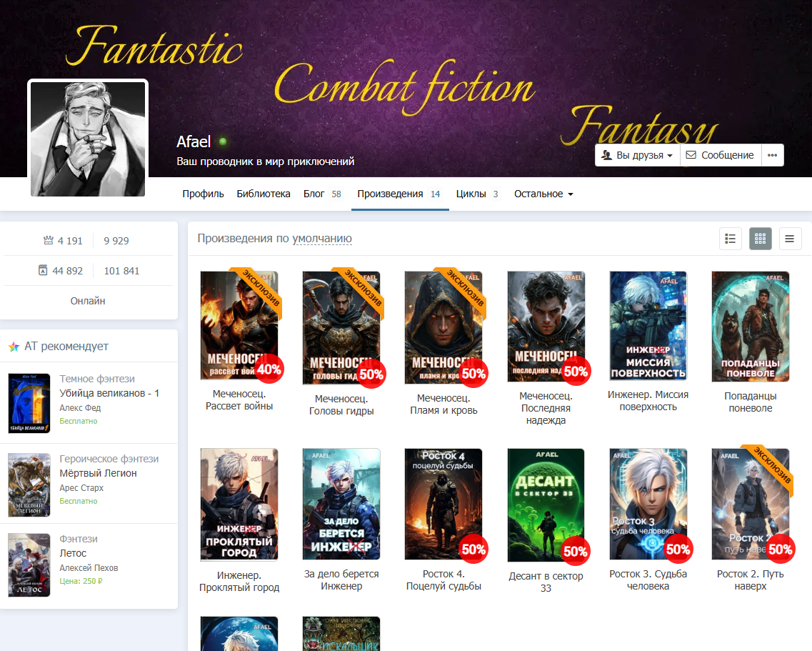Open Afael's profile avatar image
This screenshot has height=651, width=812.
tap(88, 139)
